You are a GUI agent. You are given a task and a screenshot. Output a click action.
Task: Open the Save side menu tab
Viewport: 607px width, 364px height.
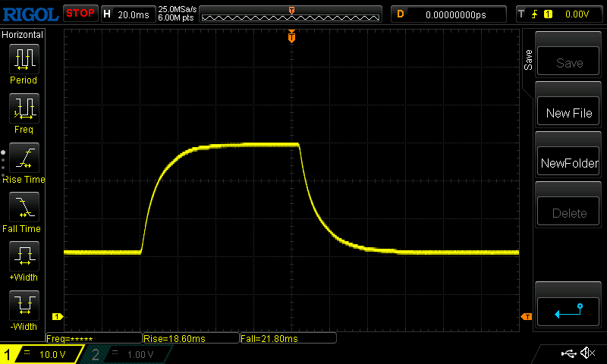tap(528, 61)
